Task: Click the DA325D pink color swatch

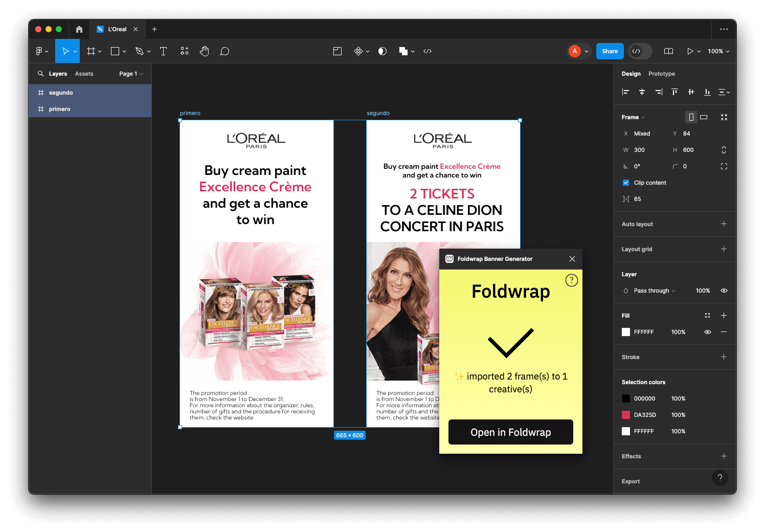Action: (626, 415)
